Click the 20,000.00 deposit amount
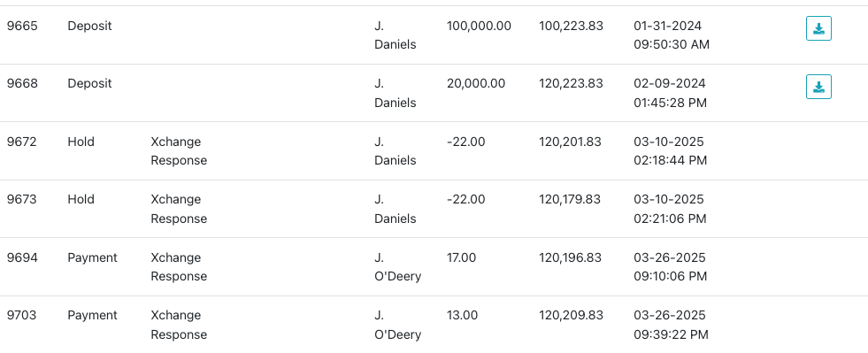The width and height of the screenshot is (868, 353). [476, 83]
